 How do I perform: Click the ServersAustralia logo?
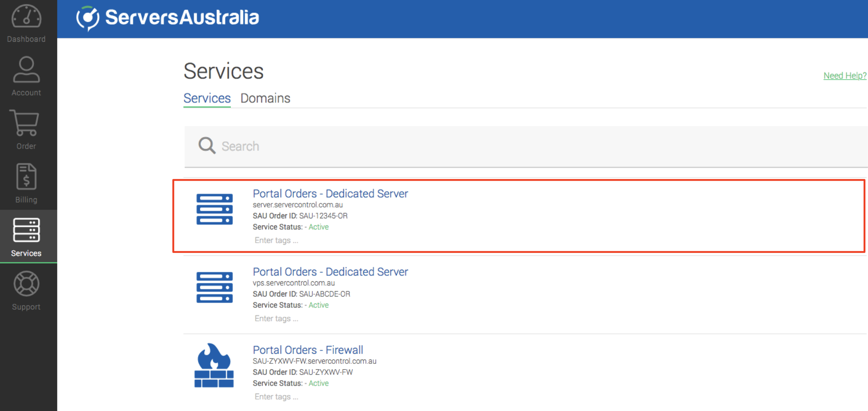[167, 18]
